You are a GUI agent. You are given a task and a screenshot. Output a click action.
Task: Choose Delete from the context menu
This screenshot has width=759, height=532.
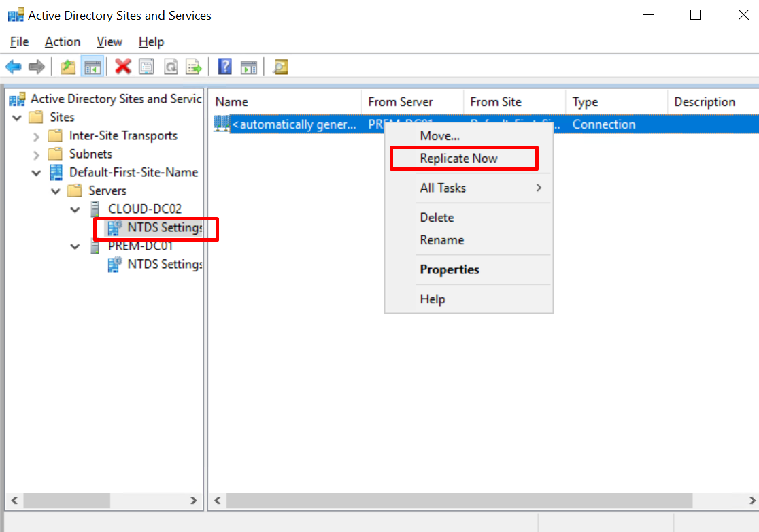click(x=469, y=217)
